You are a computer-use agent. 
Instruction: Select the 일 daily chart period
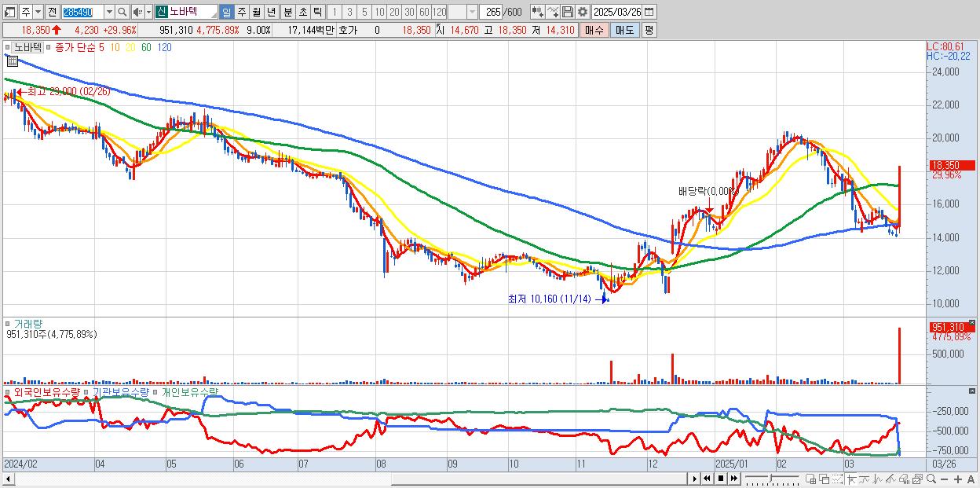[226, 12]
